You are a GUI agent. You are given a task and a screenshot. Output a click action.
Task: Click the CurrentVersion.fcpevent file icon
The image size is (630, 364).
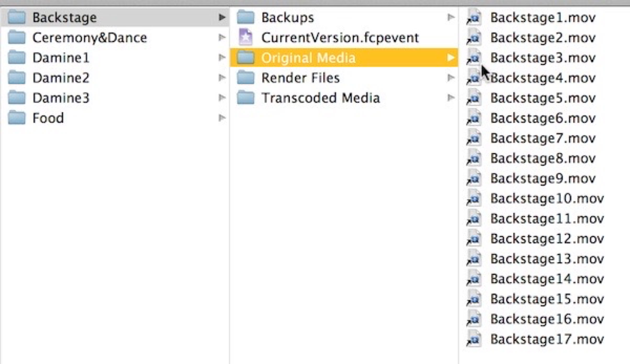coord(245,37)
